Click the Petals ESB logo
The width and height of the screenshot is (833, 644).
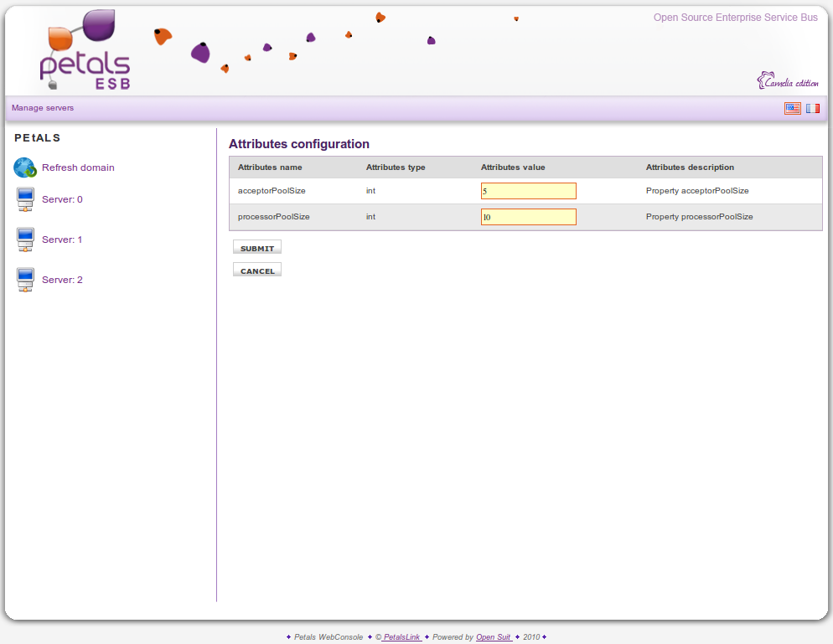tap(85, 52)
